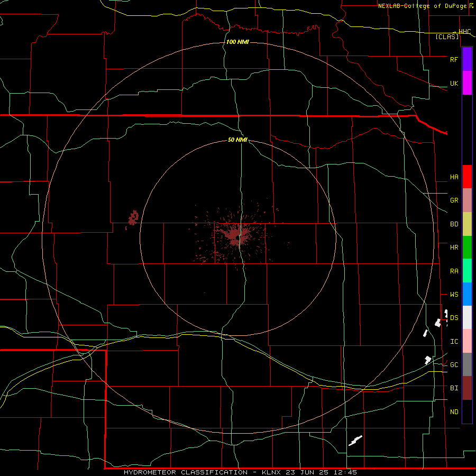Click the DS white legend swatch
476x476 pixels.
tap(467, 317)
